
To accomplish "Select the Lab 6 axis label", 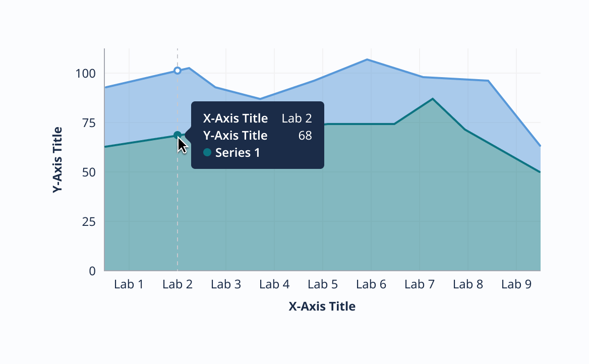I will coord(371,284).
